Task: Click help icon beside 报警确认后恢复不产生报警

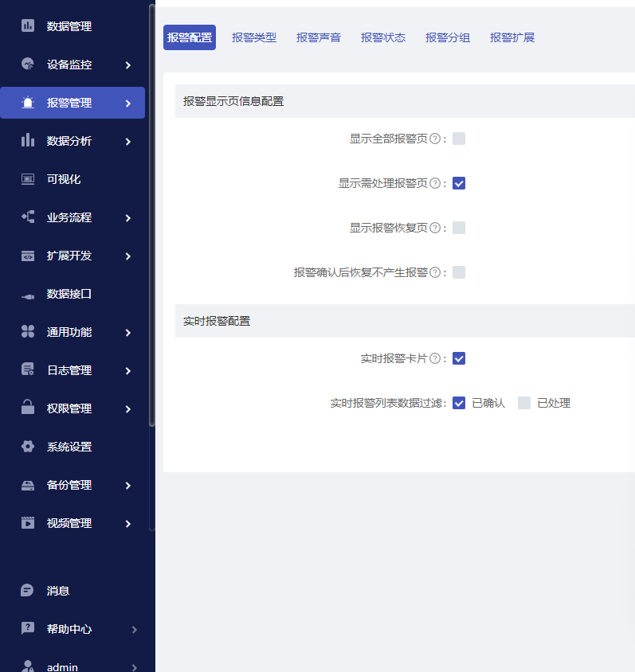Action: (435, 272)
